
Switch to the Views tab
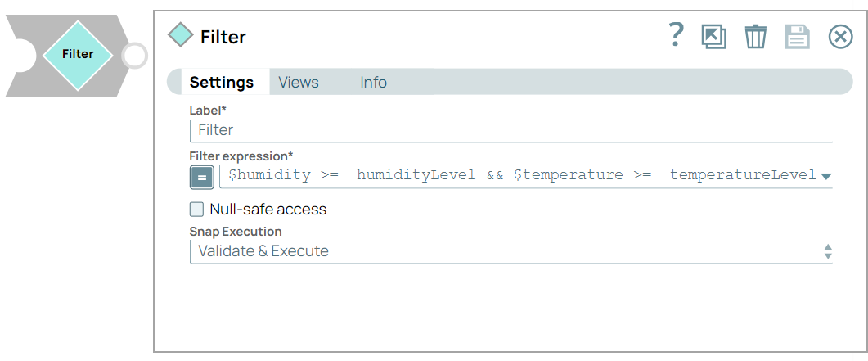(298, 83)
